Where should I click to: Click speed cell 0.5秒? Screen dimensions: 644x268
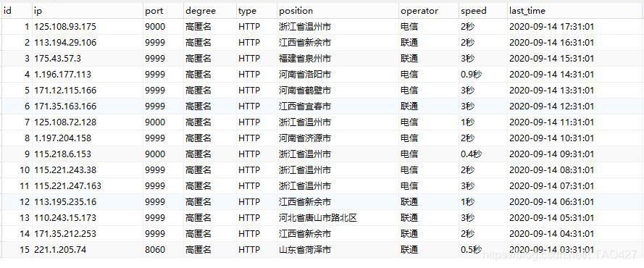point(472,250)
